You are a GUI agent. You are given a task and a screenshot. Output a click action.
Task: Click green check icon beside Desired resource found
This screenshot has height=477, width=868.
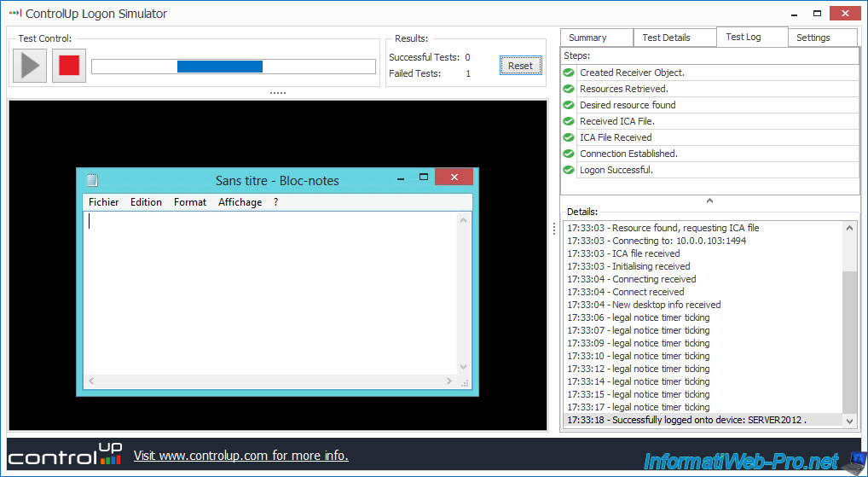[569, 105]
